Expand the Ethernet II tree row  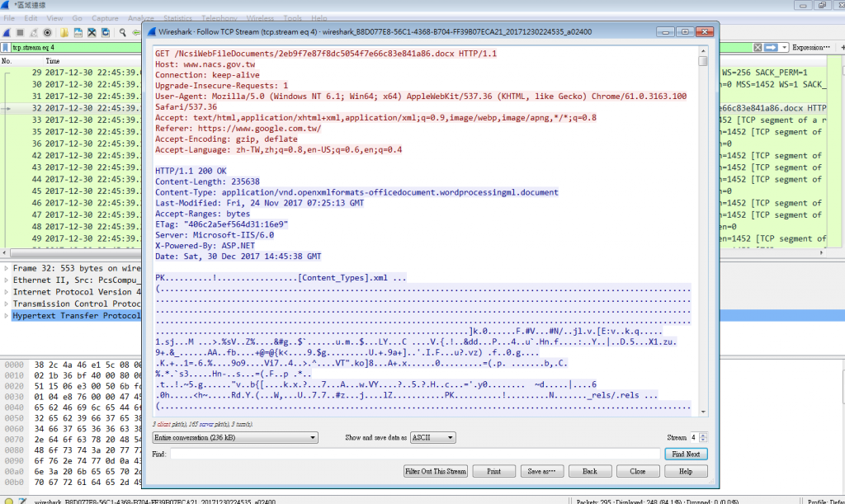[x=6, y=280]
